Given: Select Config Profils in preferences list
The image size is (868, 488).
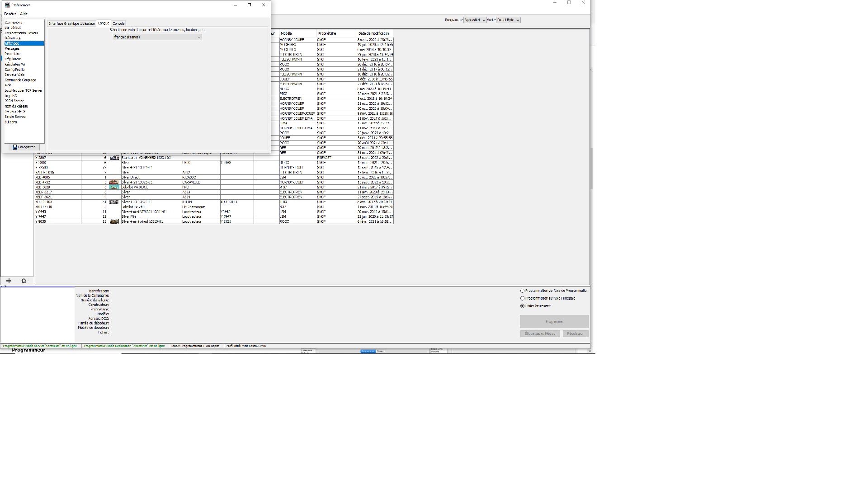Looking at the screenshot, I should 24,70.
